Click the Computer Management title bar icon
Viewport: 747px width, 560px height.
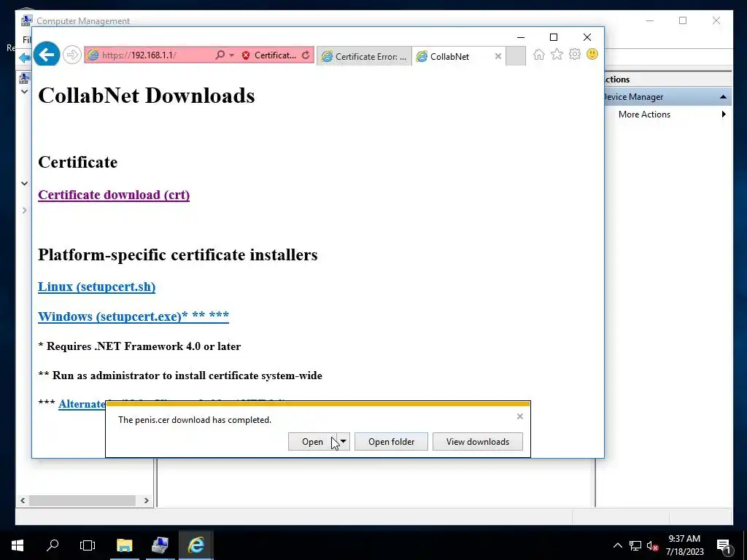pyautogui.click(x=27, y=20)
